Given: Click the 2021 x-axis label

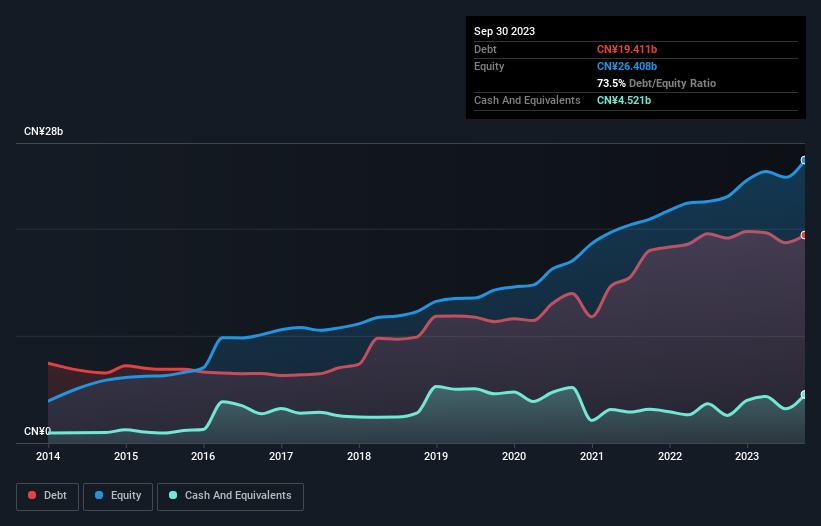Looking at the screenshot, I should click(592, 456).
